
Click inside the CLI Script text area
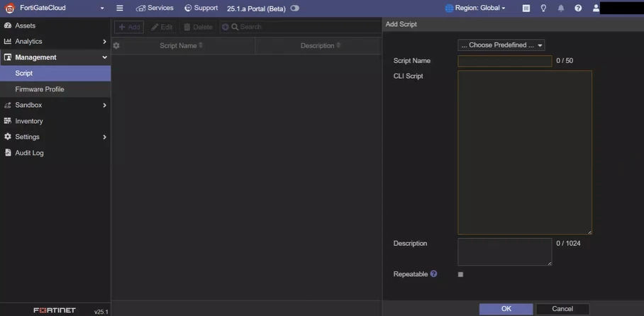pyautogui.click(x=525, y=152)
